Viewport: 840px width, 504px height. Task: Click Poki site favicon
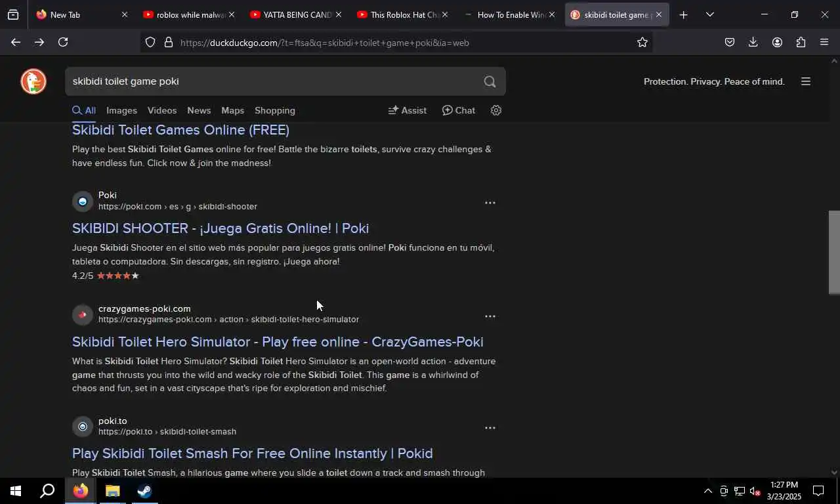pos(83,201)
